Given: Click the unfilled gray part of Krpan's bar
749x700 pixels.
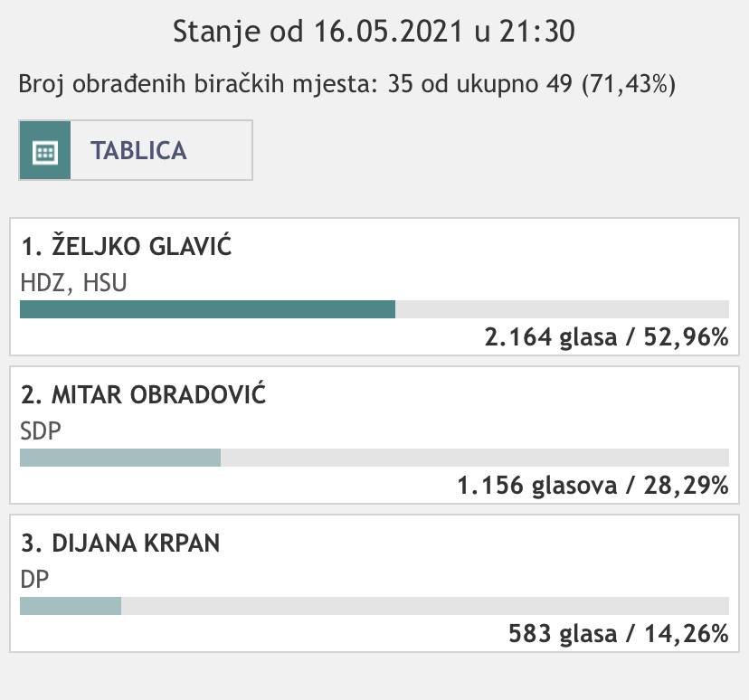Looking at the screenshot, I should point(424,606).
